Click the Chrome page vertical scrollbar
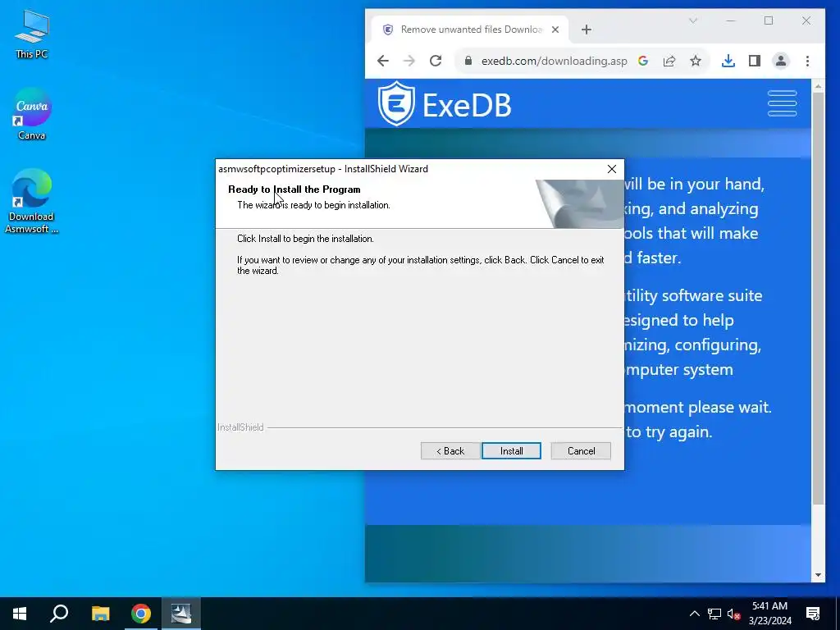Image resolution: width=840 pixels, height=630 pixels. (x=818, y=299)
